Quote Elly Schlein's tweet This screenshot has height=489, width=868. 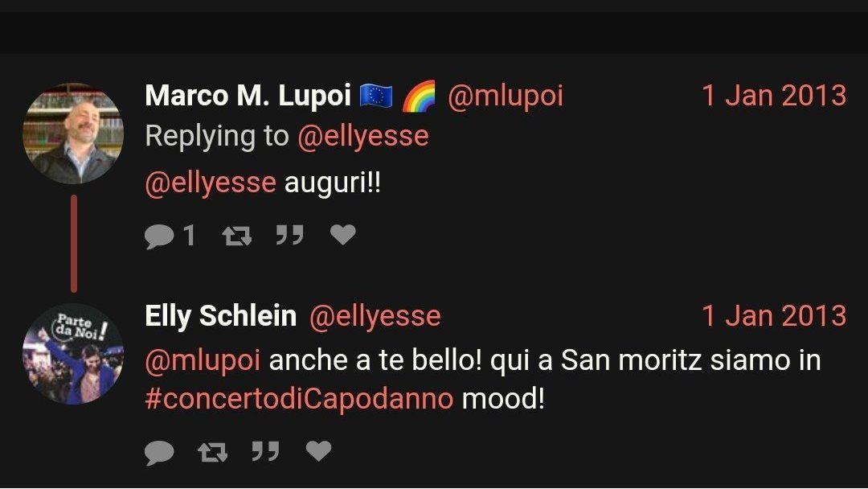[x=265, y=451]
